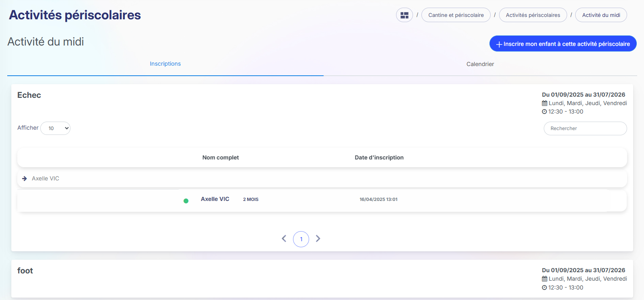Open Activités périscolaires breadcrumb link

(533, 15)
